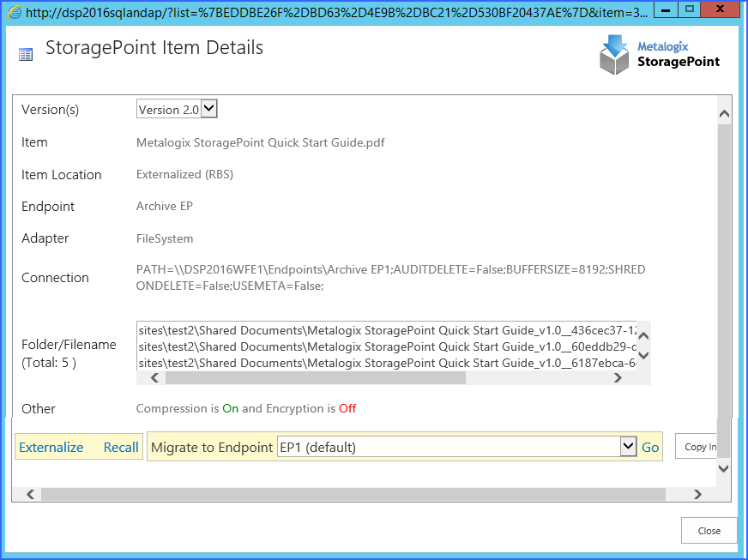Click the Folder/Filename horizontal scrollbar thumb

click(x=316, y=378)
